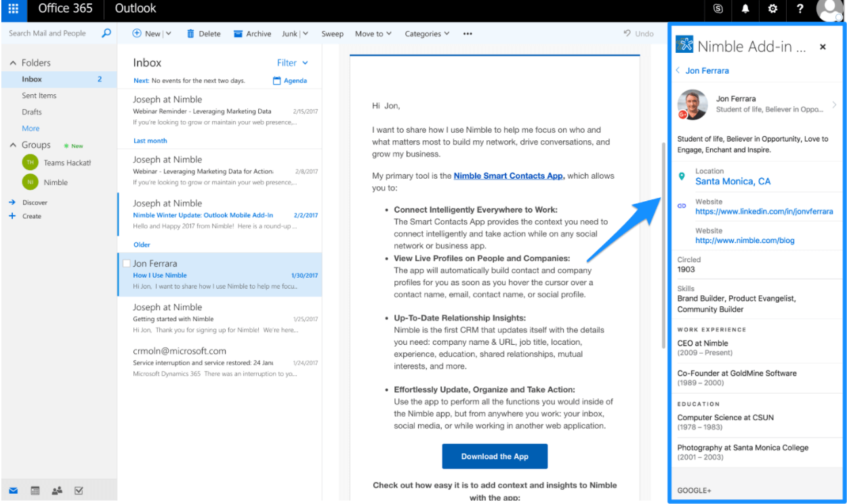
Task: Open Skype from the top bar
Action: click(x=718, y=9)
